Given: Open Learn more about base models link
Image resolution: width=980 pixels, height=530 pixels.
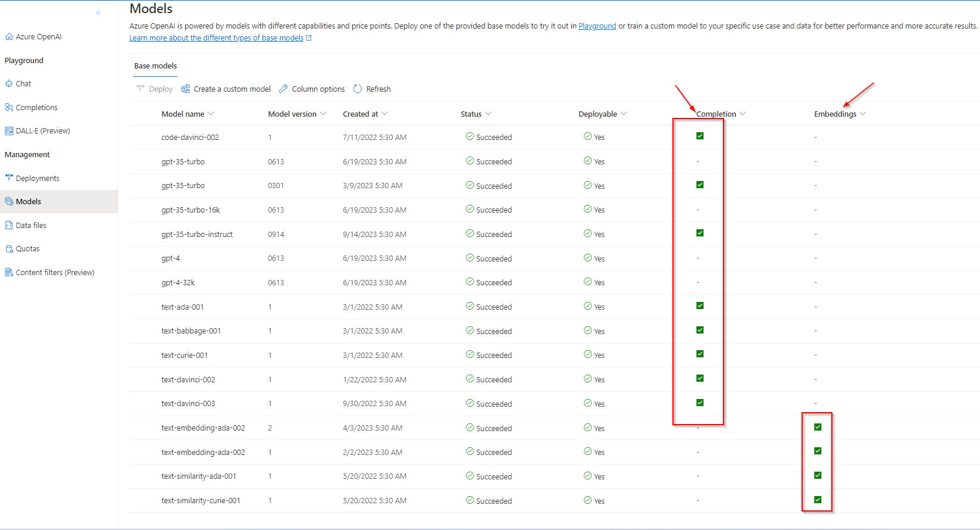Looking at the screenshot, I should [x=217, y=38].
